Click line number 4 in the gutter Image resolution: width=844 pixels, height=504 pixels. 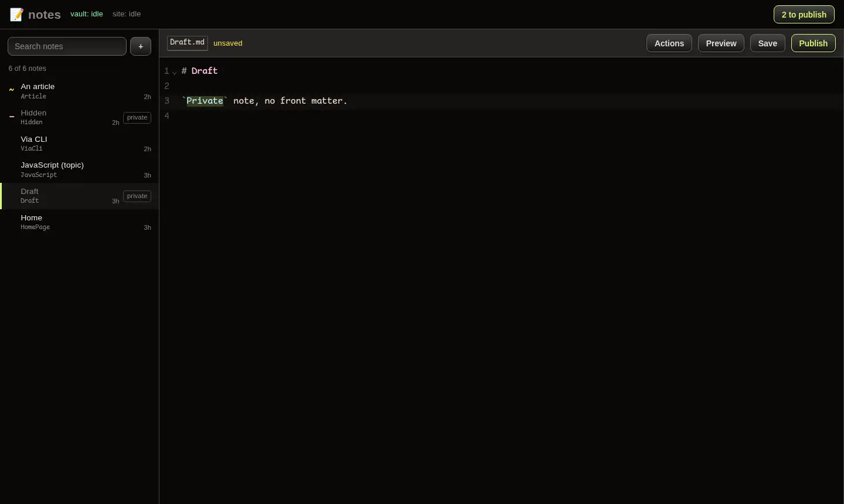[166, 116]
